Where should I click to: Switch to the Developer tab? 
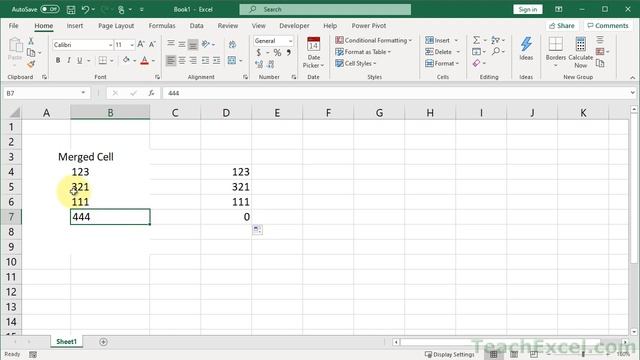click(x=294, y=26)
